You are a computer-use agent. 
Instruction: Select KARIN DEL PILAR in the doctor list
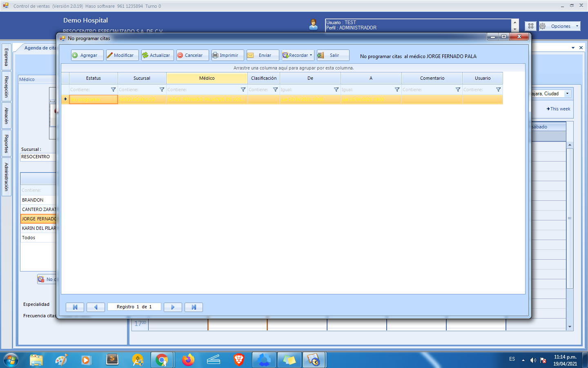39,228
